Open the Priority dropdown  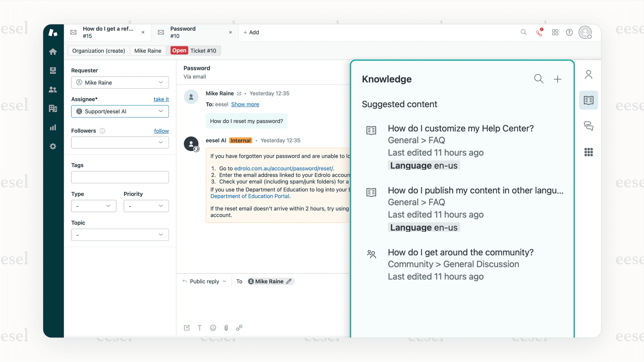[146, 206]
